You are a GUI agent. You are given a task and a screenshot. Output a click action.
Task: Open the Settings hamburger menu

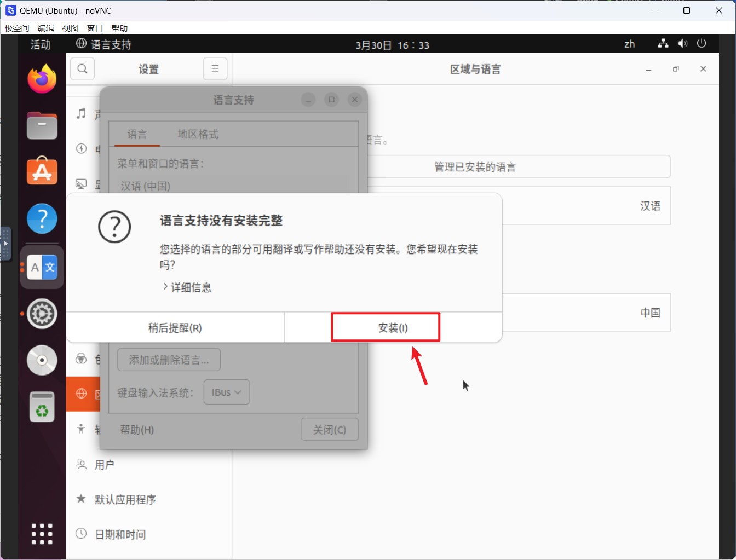[x=215, y=69]
